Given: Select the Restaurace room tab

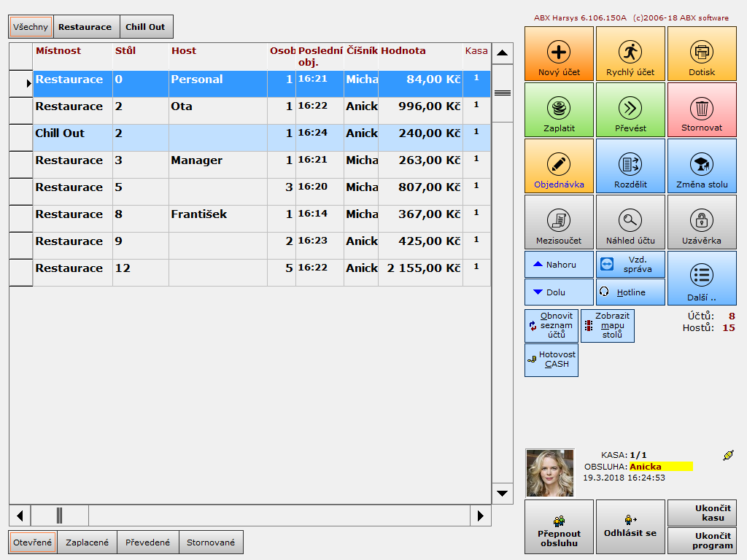Looking at the screenshot, I should pyautogui.click(x=85, y=27).
